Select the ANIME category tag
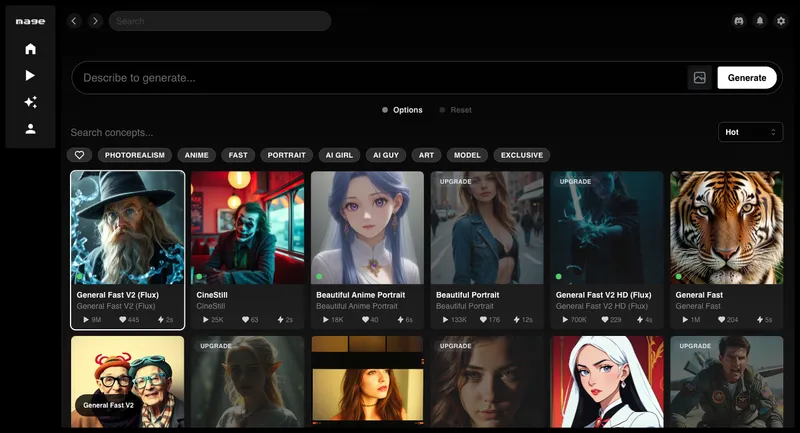This screenshot has width=800, height=433. (197, 155)
